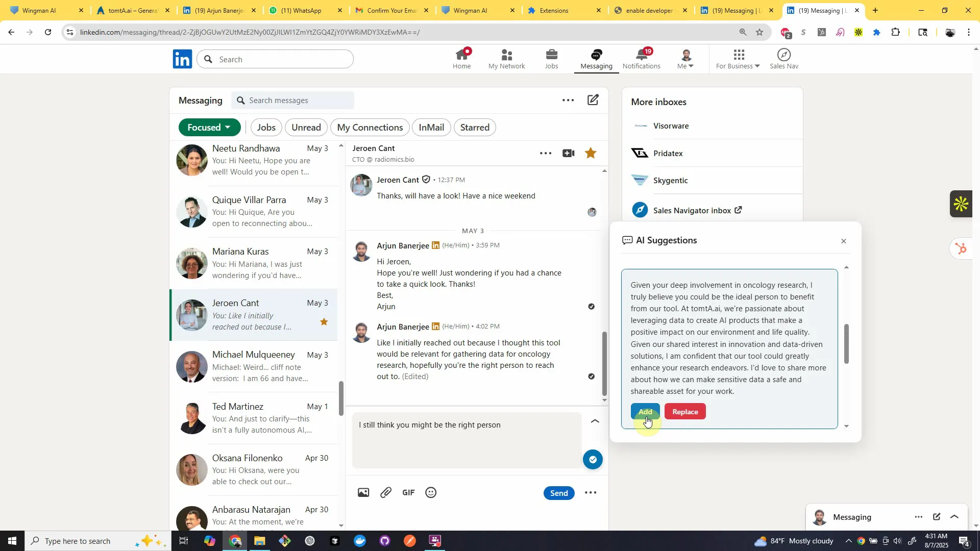This screenshot has height=551, width=980.
Task: Open the new message popout in Messaging overlay
Action: pos(937,517)
